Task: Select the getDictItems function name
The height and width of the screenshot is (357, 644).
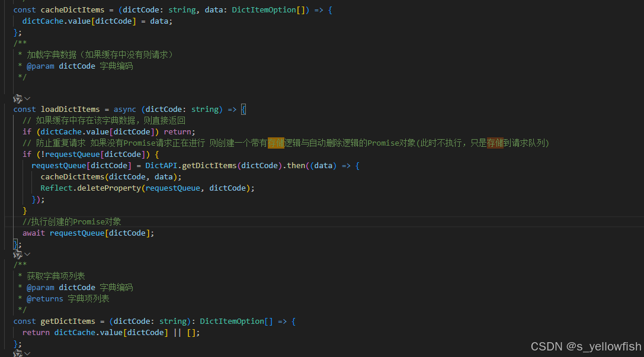Action: click(68, 321)
